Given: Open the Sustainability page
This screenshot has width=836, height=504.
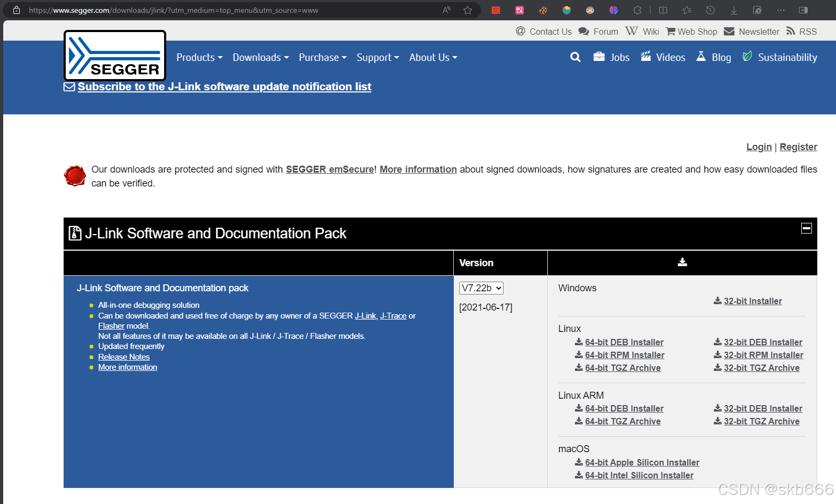Looking at the screenshot, I should tap(780, 57).
